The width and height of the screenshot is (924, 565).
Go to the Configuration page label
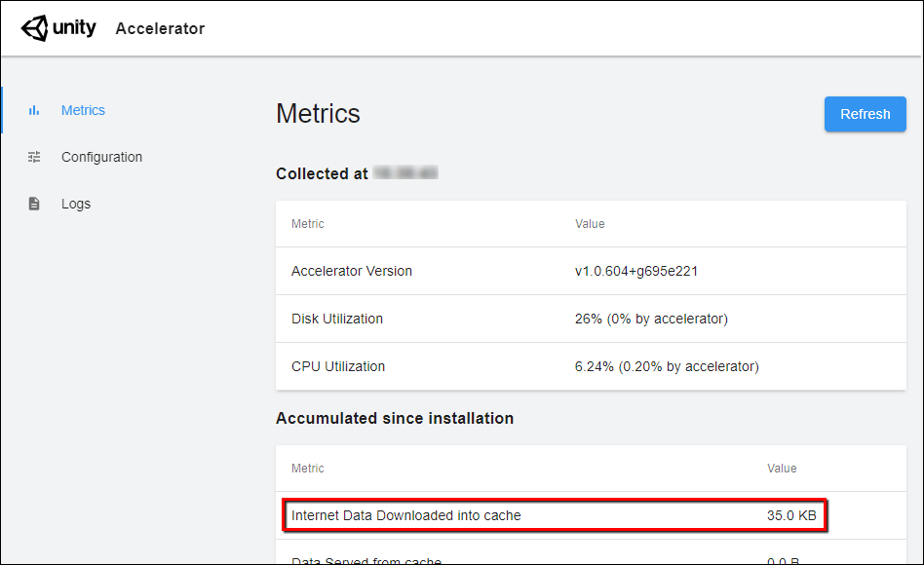pyautogui.click(x=101, y=157)
